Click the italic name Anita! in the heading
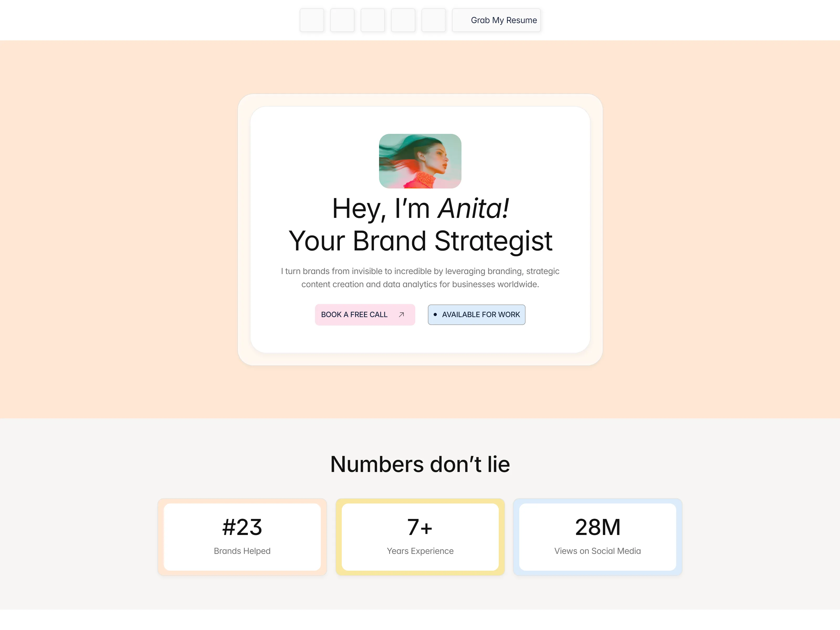Image resolution: width=840 pixels, height=630 pixels. [x=473, y=208]
